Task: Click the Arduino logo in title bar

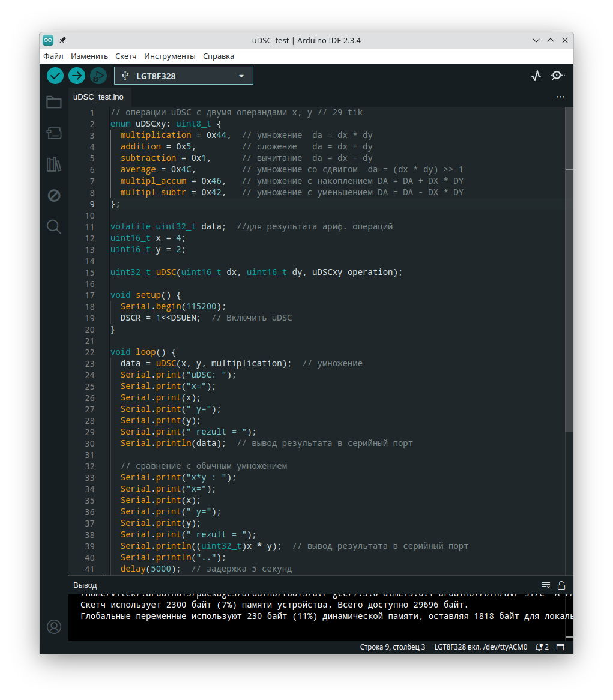Action: pos(48,40)
